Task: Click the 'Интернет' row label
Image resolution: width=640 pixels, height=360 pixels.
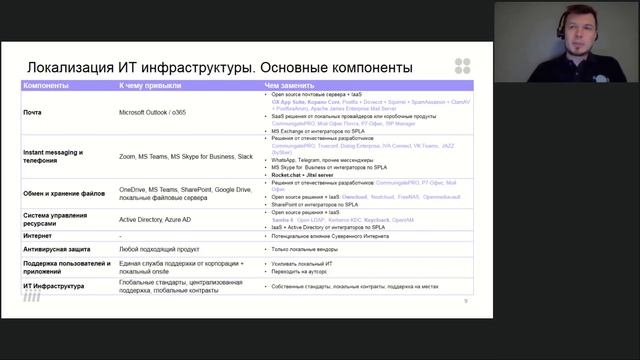Action: [37, 236]
